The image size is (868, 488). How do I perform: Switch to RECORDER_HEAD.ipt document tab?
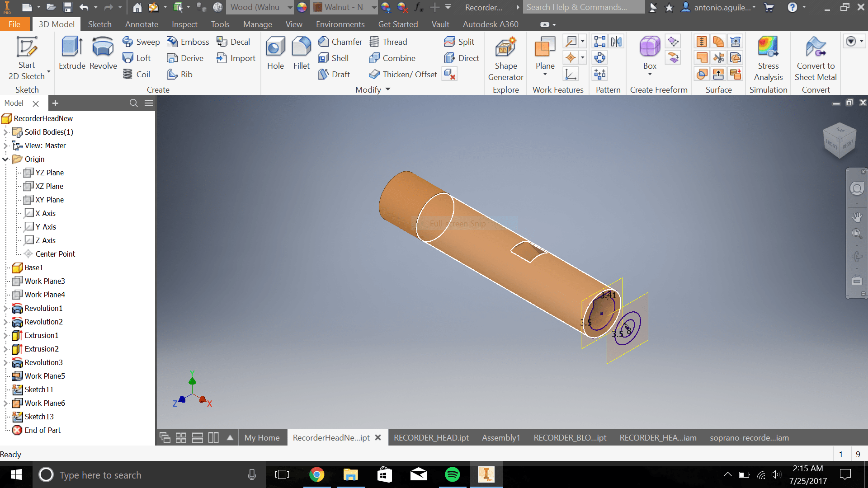point(431,437)
